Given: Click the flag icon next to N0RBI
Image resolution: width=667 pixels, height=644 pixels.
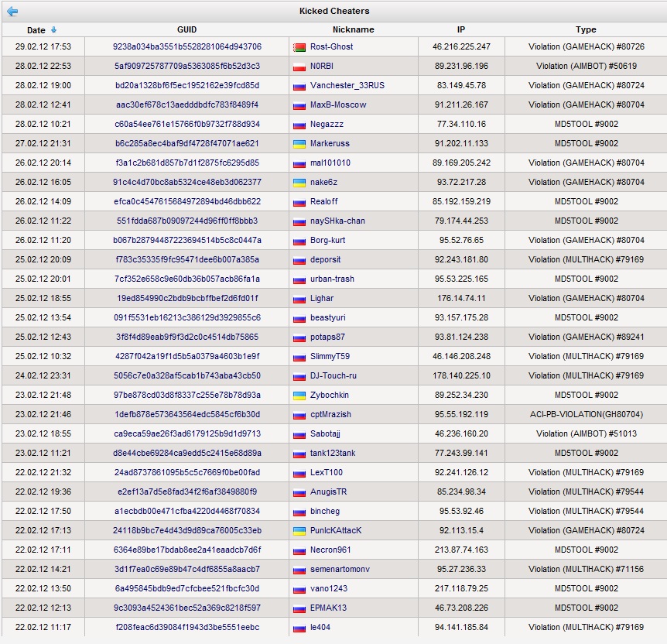Looking at the screenshot, I should (299, 67).
